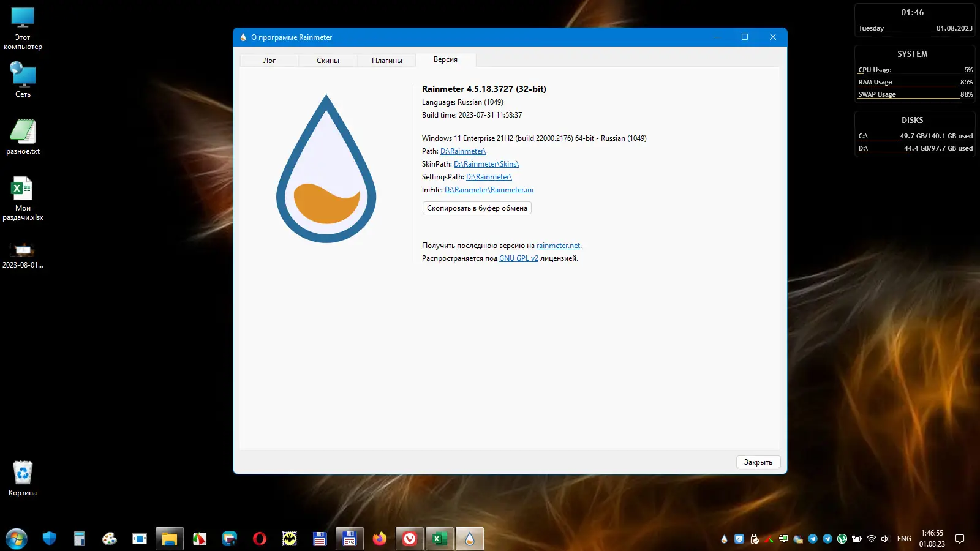Launch Opera browser from the taskbar
This screenshot has width=980, height=551.
point(260,539)
